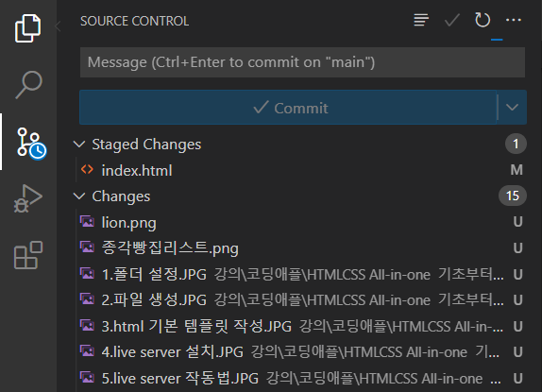Open the Explorer view in activity bar
The width and height of the screenshot is (542, 392).
tap(27, 28)
